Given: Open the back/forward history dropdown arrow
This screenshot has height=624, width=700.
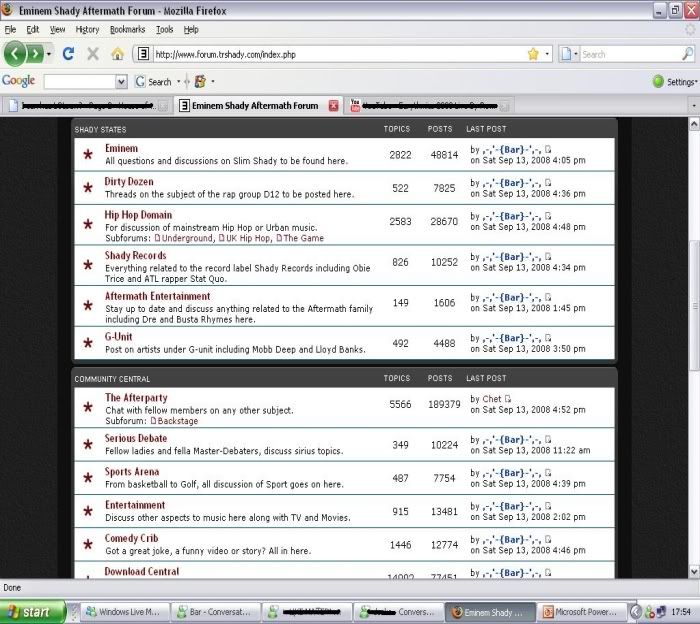Looking at the screenshot, I should (x=49, y=54).
